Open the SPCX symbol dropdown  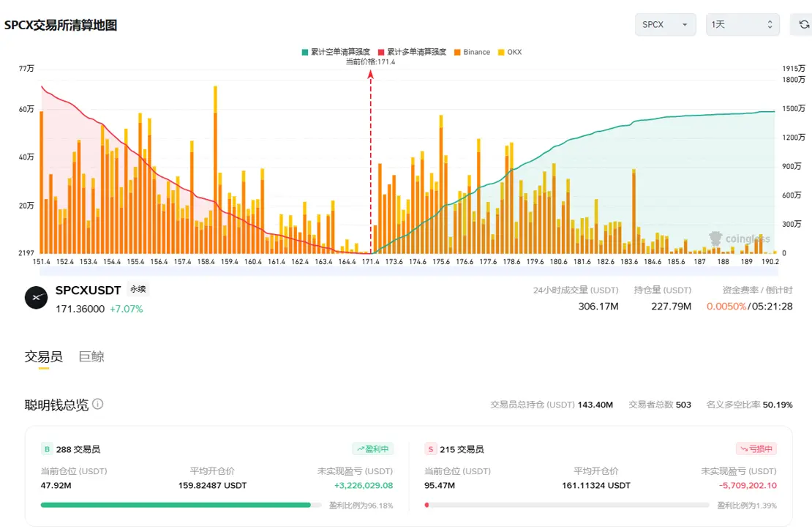point(665,24)
